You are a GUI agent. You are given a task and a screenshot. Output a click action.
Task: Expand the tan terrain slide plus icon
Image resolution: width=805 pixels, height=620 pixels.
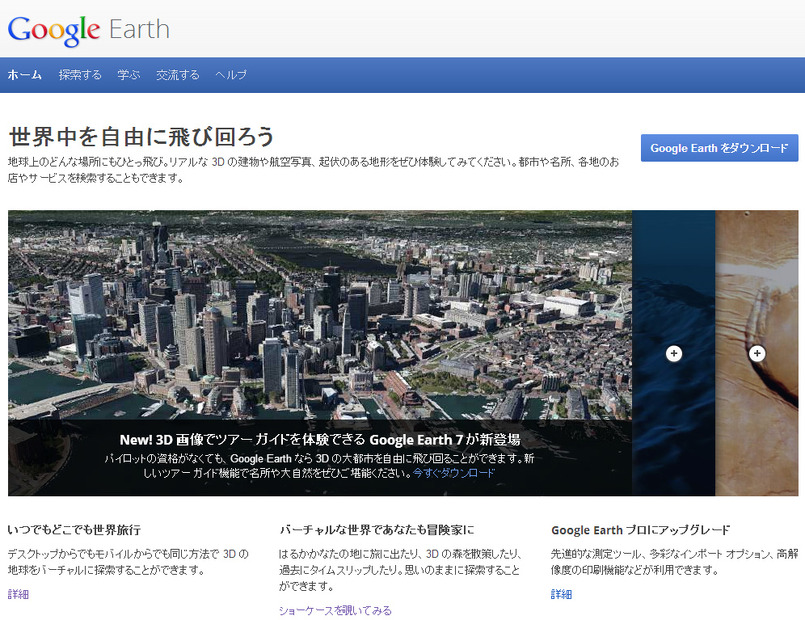coord(757,353)
